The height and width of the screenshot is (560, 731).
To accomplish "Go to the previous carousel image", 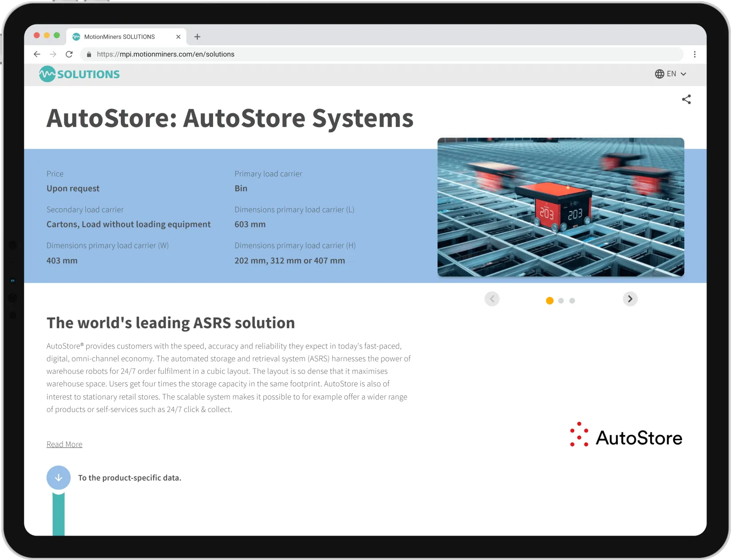I will click(492, 299).
